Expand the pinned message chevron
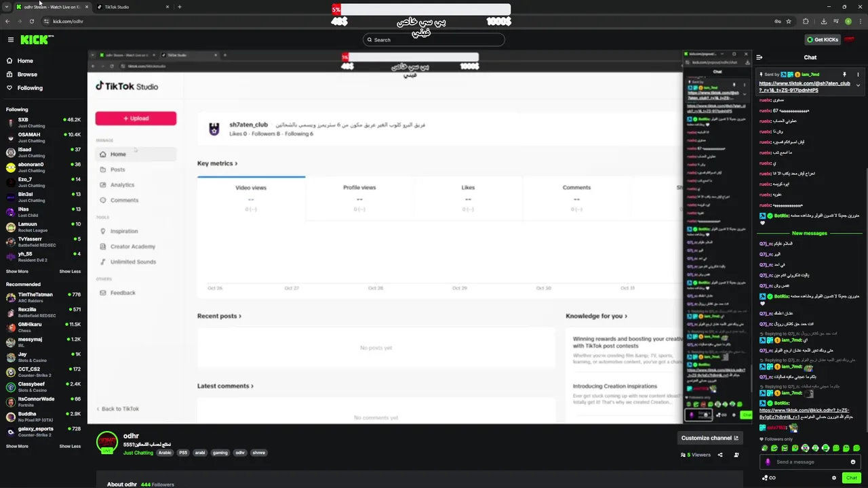 pos(858,85)
